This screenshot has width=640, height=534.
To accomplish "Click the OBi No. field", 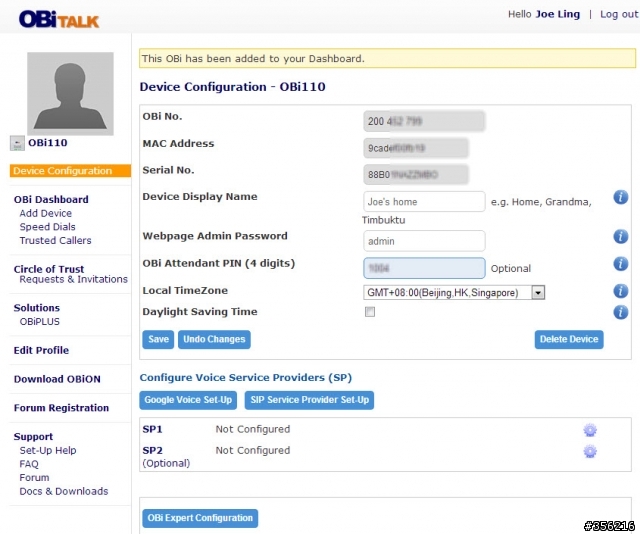I will click(x=424, y=121).
